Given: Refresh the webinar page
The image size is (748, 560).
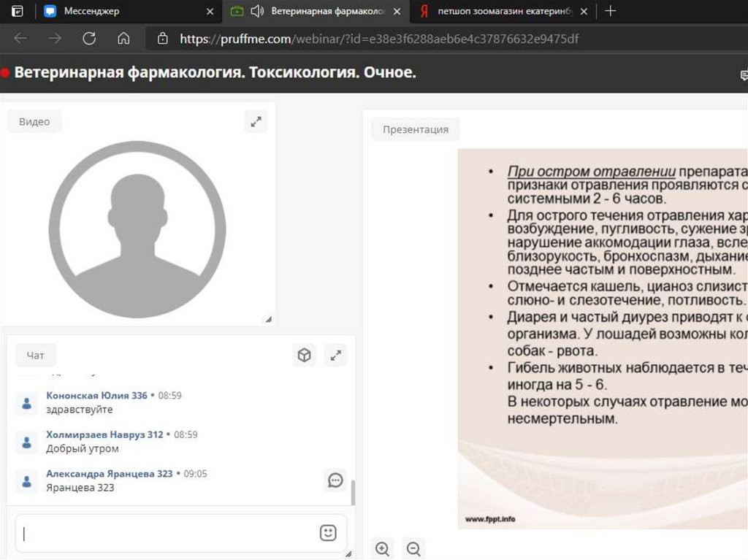Looking at the screenshot, I should coord(89,39).
